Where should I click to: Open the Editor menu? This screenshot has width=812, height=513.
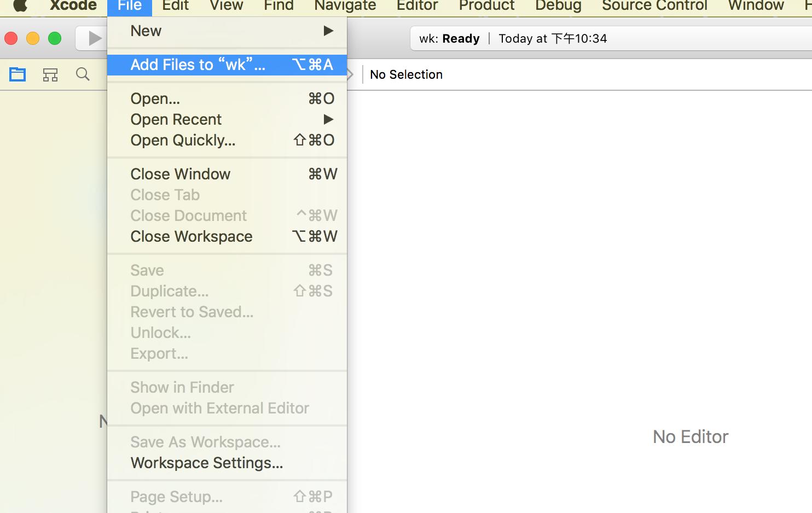click(x=417, y=5)
